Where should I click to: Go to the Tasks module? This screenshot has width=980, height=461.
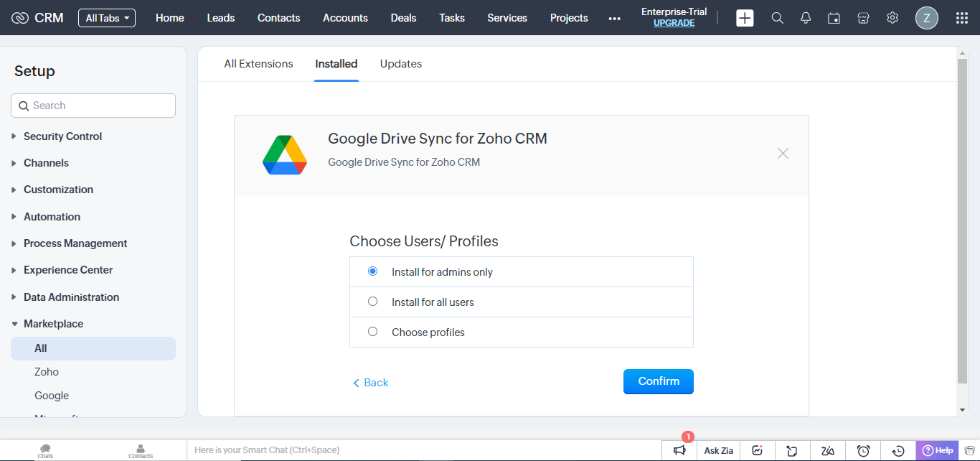pos(452,18)
